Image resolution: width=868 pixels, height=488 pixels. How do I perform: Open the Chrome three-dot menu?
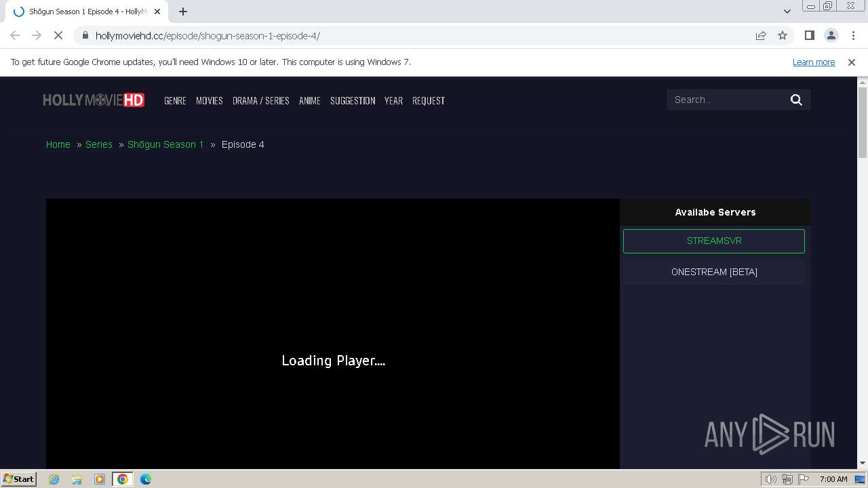pyautogui.click(x=853, y=35)
